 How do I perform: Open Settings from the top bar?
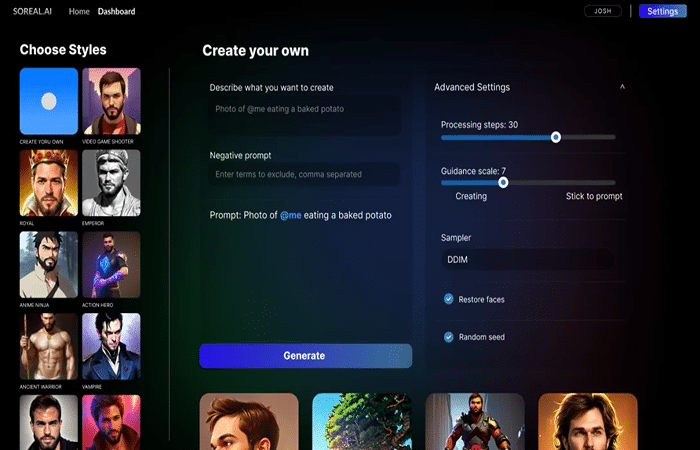point(662,11)
